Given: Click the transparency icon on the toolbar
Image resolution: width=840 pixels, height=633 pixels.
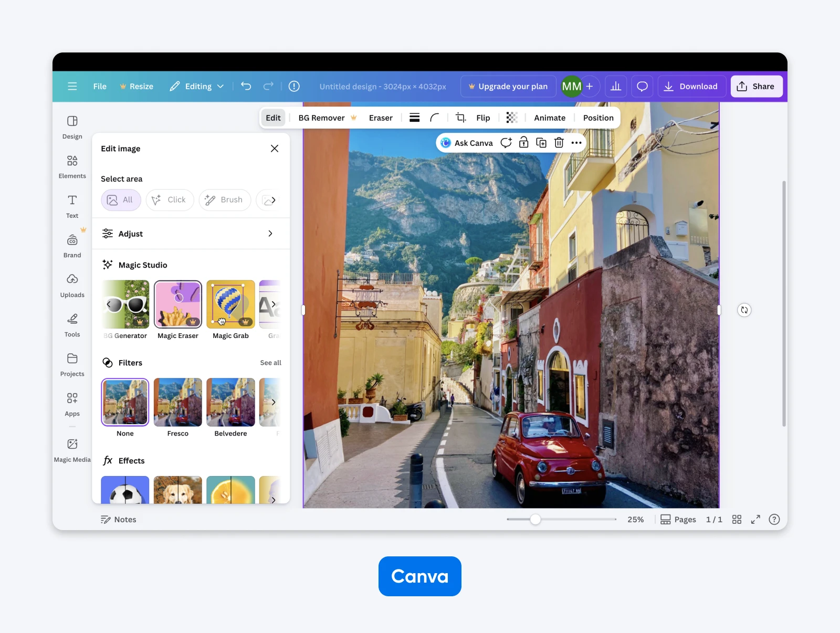Looking at the screenshot, I should (x=512, y=118).
